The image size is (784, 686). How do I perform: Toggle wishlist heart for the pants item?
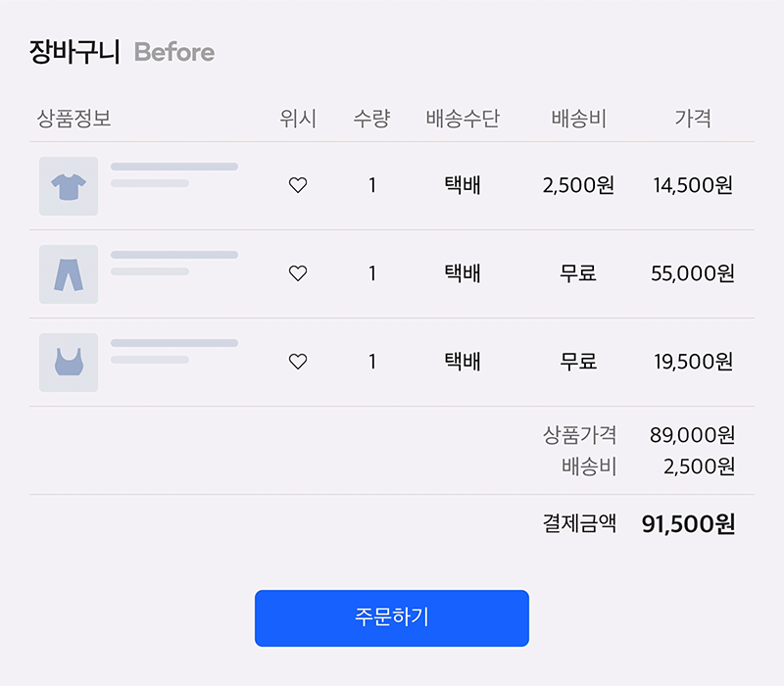tap(298, 273)
